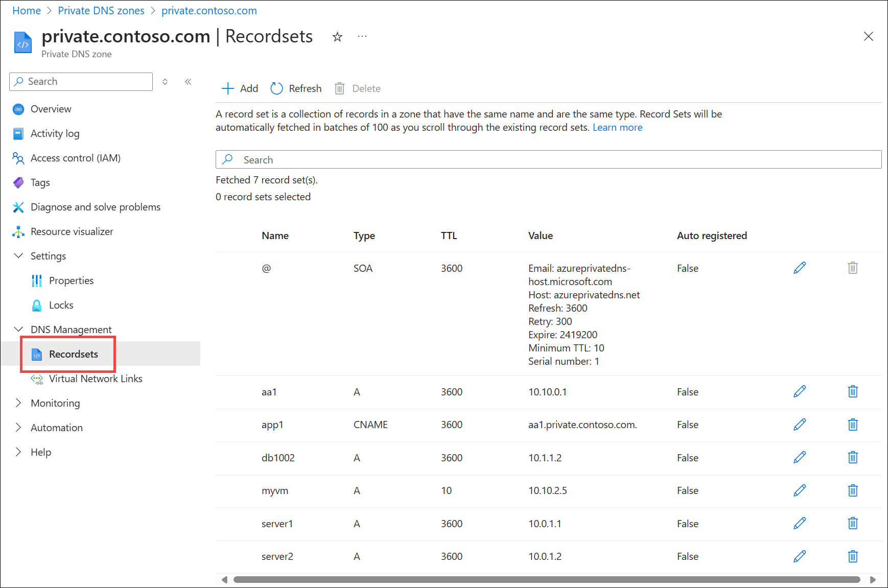Click the edit pencil for myvm record

[800, 490]
